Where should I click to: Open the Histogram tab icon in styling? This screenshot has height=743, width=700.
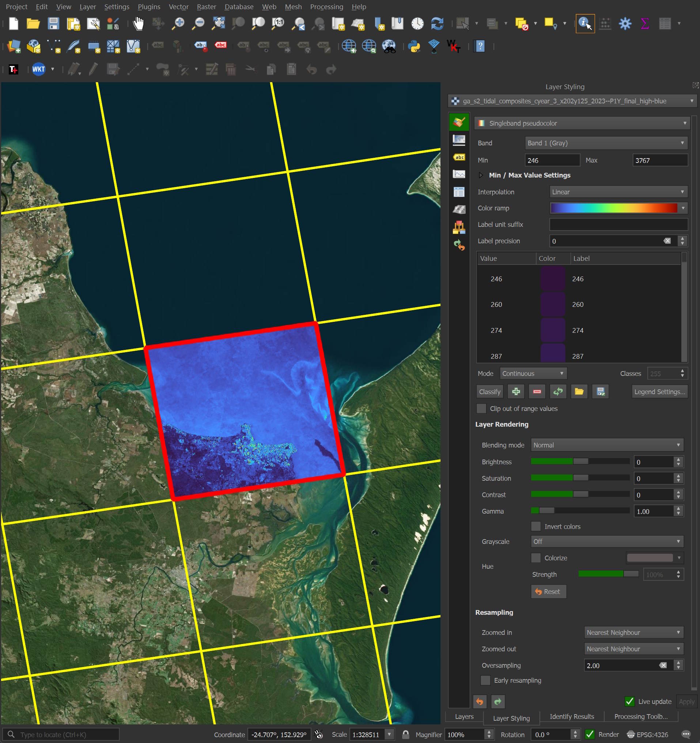point(459,174)
